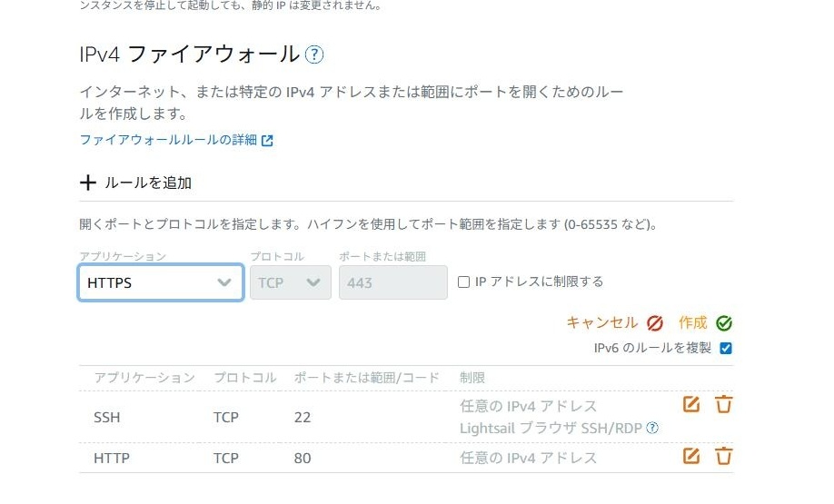Click the green create checkmark icon
The height and width of the screenshot is (504, 834).
(724, 323)
